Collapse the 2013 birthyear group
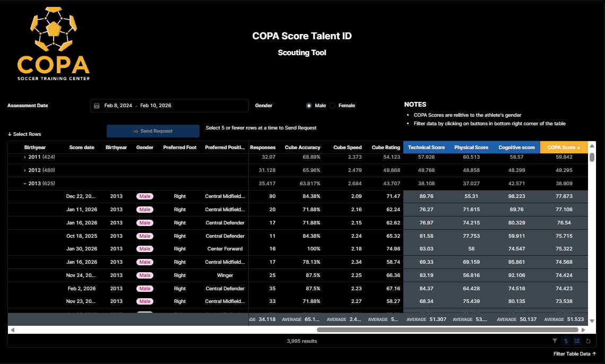The width and height of the screenshot is (605, 364). pyautogui.click(x=25, y=184)
